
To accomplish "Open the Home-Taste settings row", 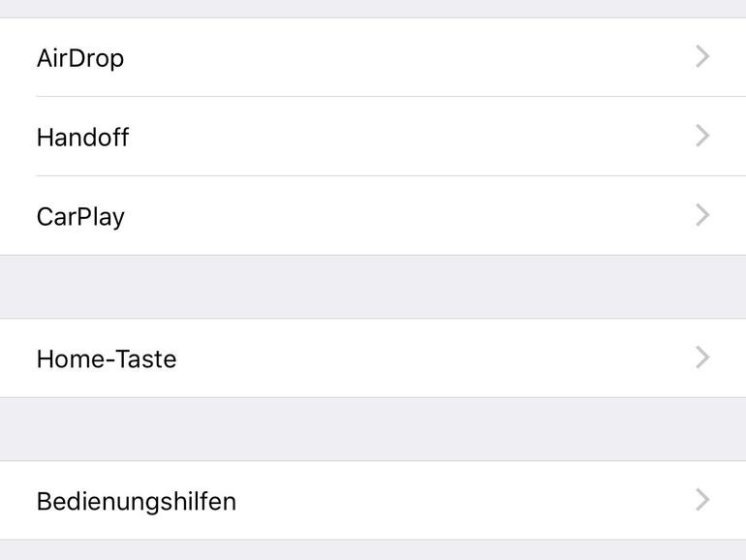I will click(373, 358).
